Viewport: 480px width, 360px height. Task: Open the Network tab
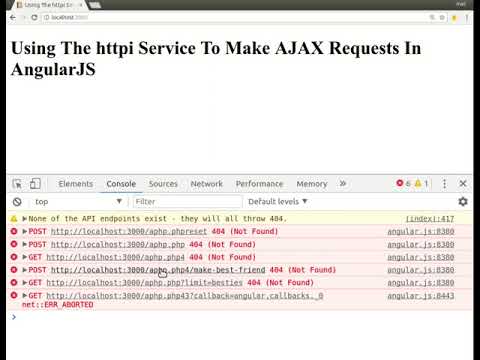[x=206, y=184]
